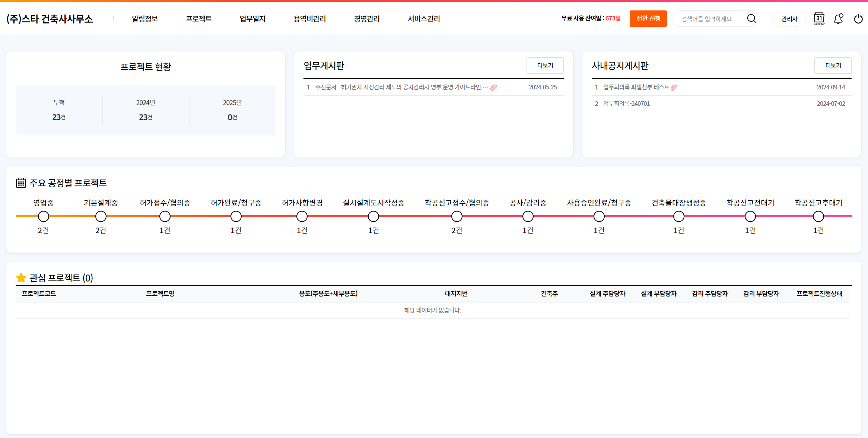The height and width of the screenshot is (438, 868).
Task: Select the 허가접수/협의중 stage marker
Action: (165, 216)
